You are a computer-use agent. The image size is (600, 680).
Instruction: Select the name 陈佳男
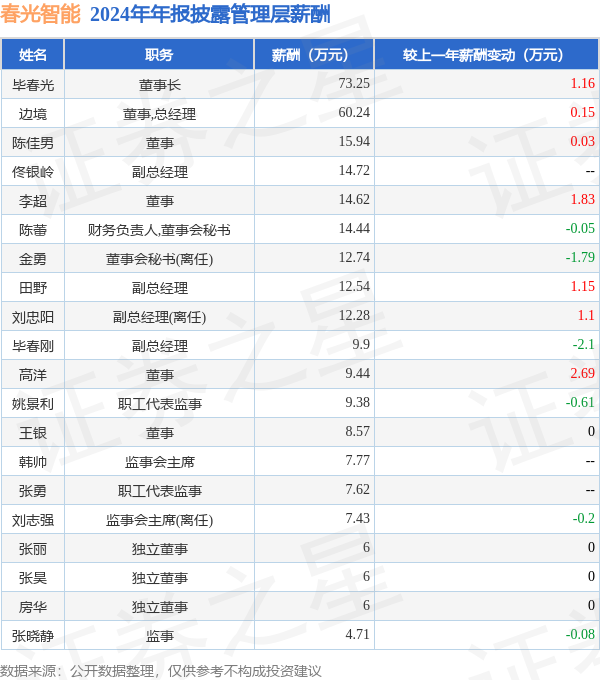(x=33, y=143)
